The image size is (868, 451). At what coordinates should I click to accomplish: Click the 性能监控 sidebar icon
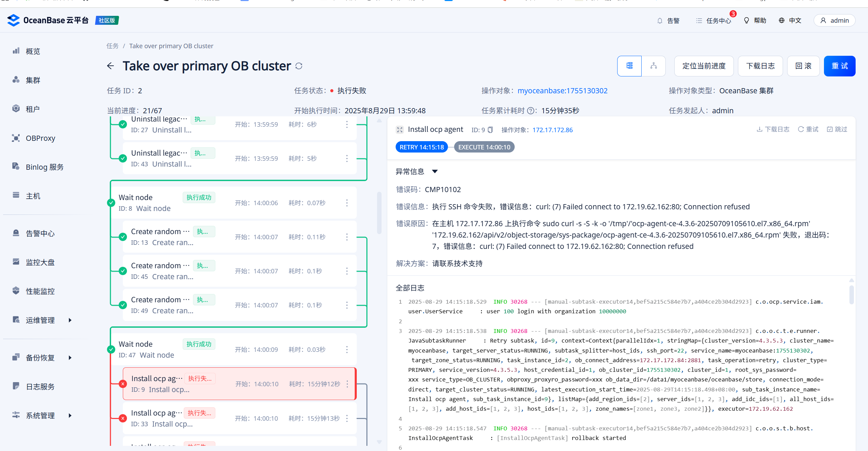pyautogui.click(x=16, y=291)
